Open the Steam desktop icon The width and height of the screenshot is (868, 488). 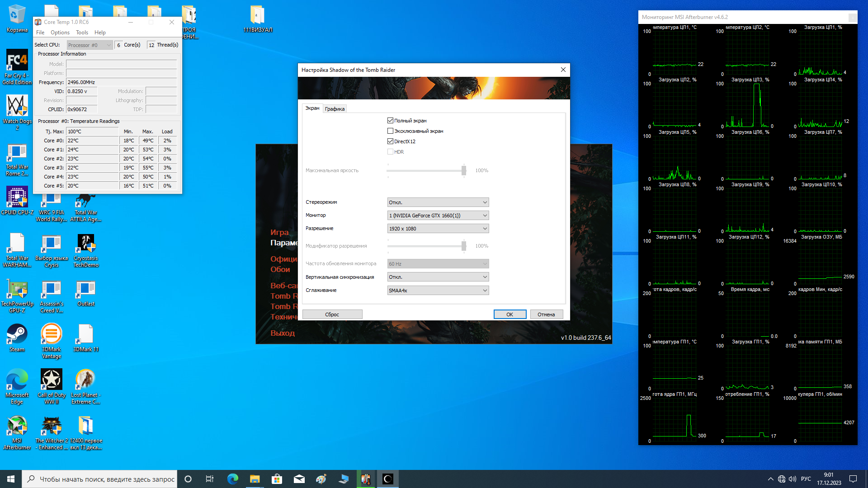coord(17,335)
